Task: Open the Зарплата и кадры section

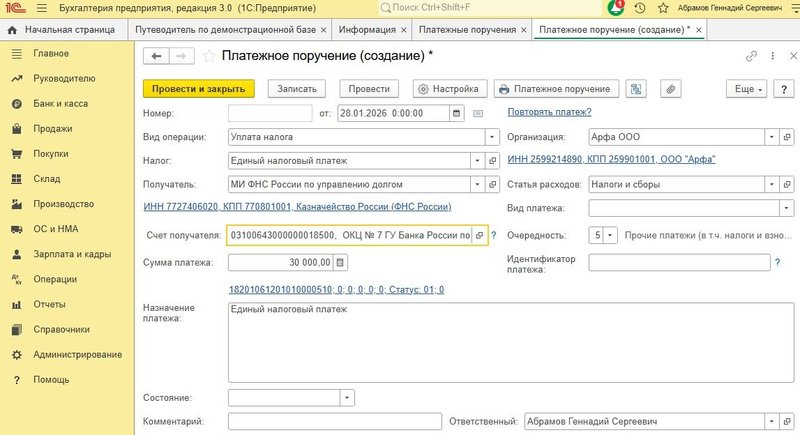Action: tap(72, 254)
